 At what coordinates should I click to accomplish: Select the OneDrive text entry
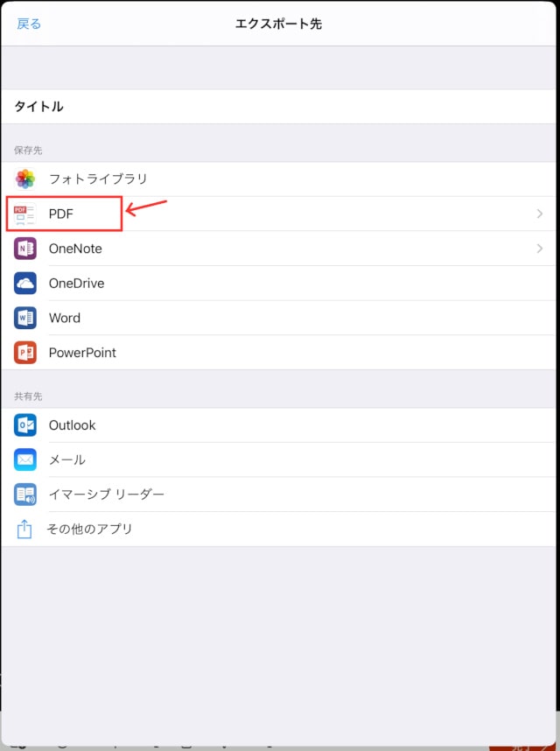click(77, 283)
